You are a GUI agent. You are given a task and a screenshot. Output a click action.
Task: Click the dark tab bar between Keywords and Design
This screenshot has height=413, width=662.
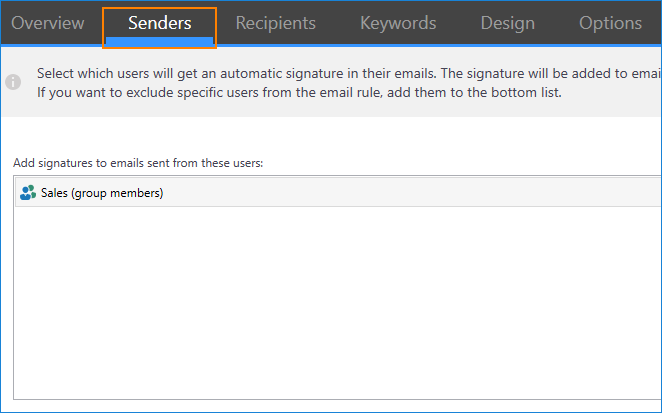point(459,23)
